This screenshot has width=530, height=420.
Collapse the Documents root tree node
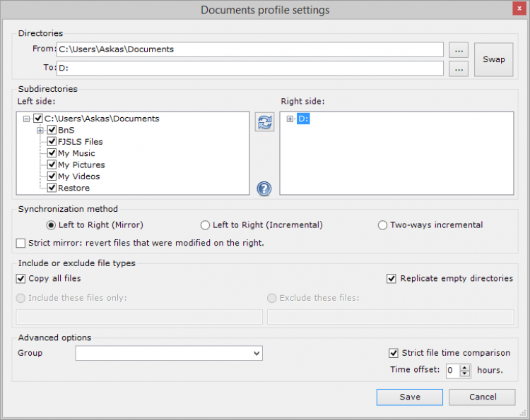point(27,119)
